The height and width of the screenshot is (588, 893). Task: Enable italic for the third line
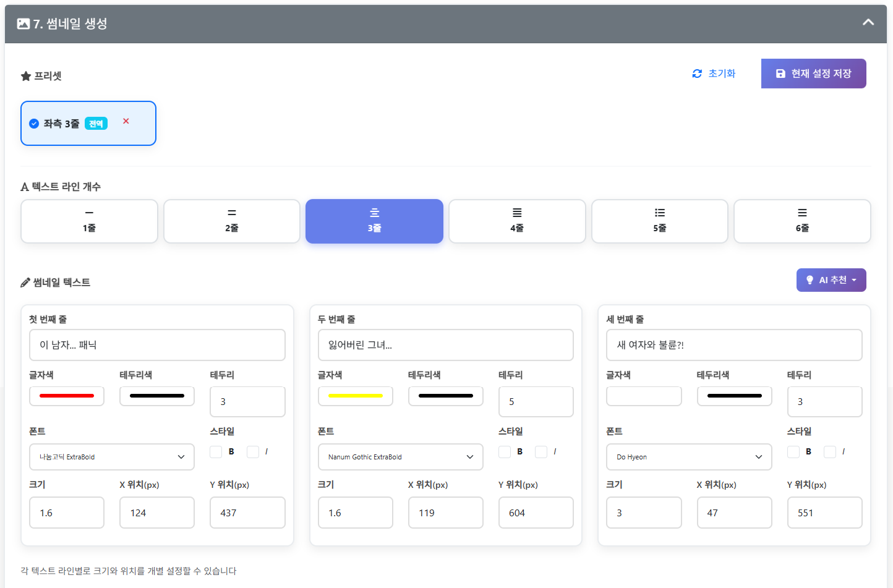(x=830, y=452)
